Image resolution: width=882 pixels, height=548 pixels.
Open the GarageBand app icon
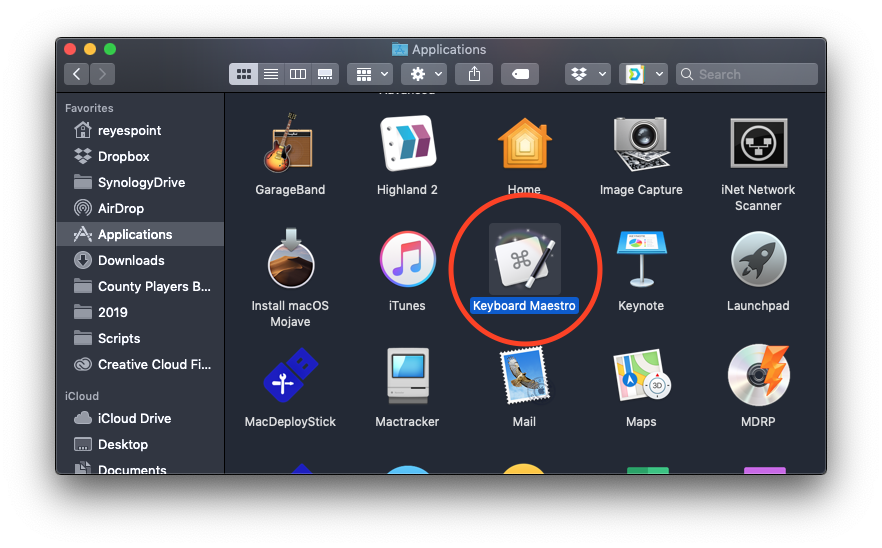click(290, 143)
